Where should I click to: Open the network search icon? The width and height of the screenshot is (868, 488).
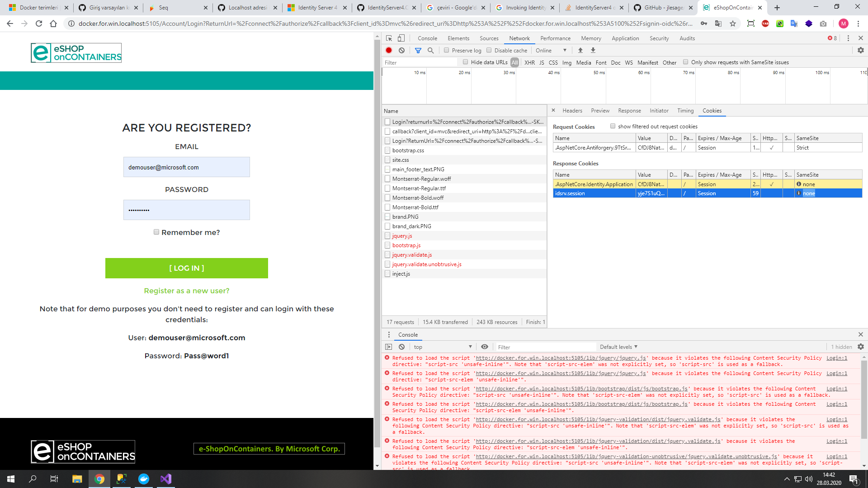click(x=430, y=50)
